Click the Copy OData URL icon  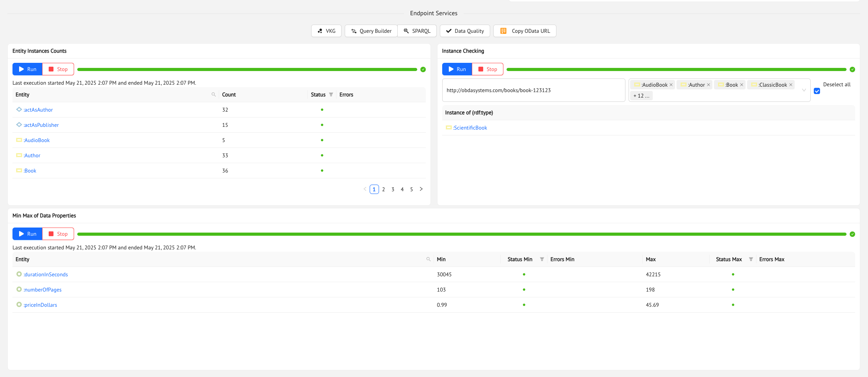click(x=503, y=31)
